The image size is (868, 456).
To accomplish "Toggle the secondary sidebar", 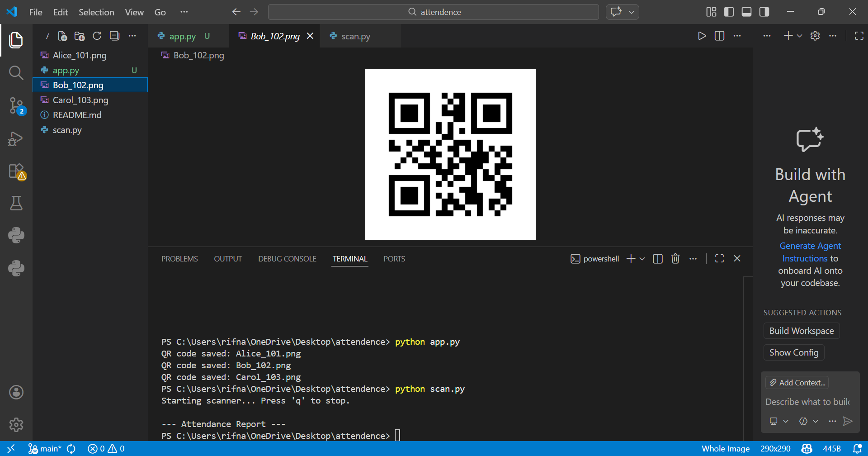I will pyautogui.click(x=764, y=12).
